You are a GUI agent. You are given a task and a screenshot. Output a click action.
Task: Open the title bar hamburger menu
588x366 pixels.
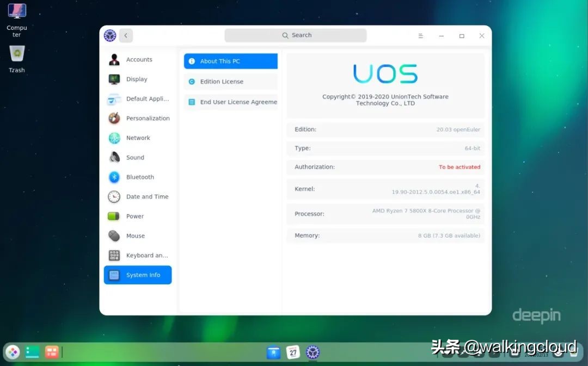(x=420, y=35)
